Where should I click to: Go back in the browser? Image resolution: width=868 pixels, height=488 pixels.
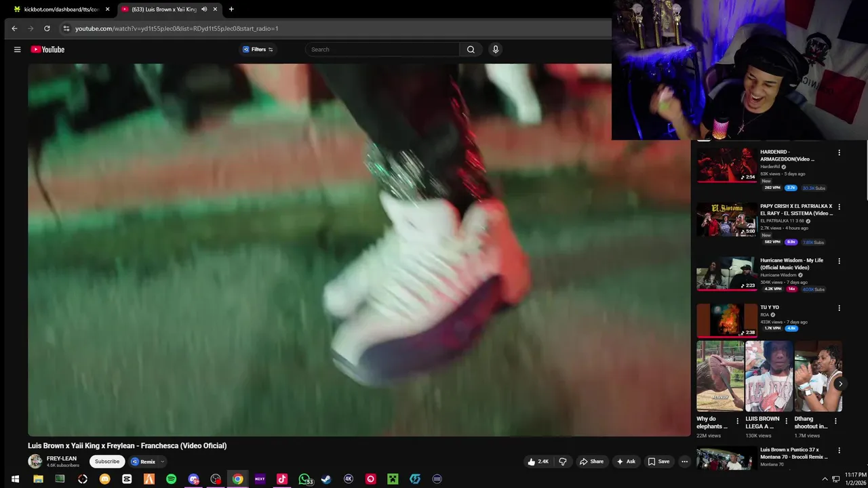[14, 28]
